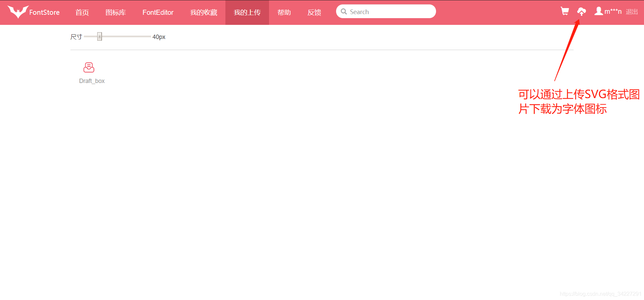
Task: Click the 尺寸 size label
Action: (x=76, y=37)
